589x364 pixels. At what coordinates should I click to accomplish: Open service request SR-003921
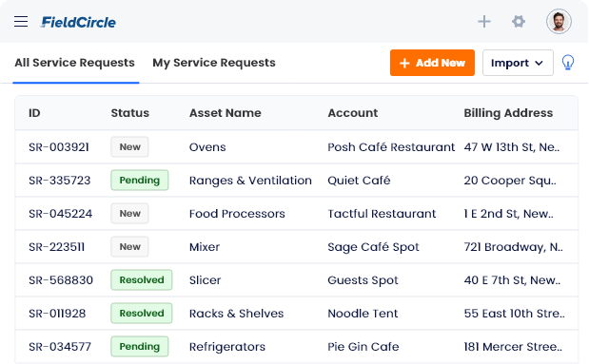tap(59, 147)
